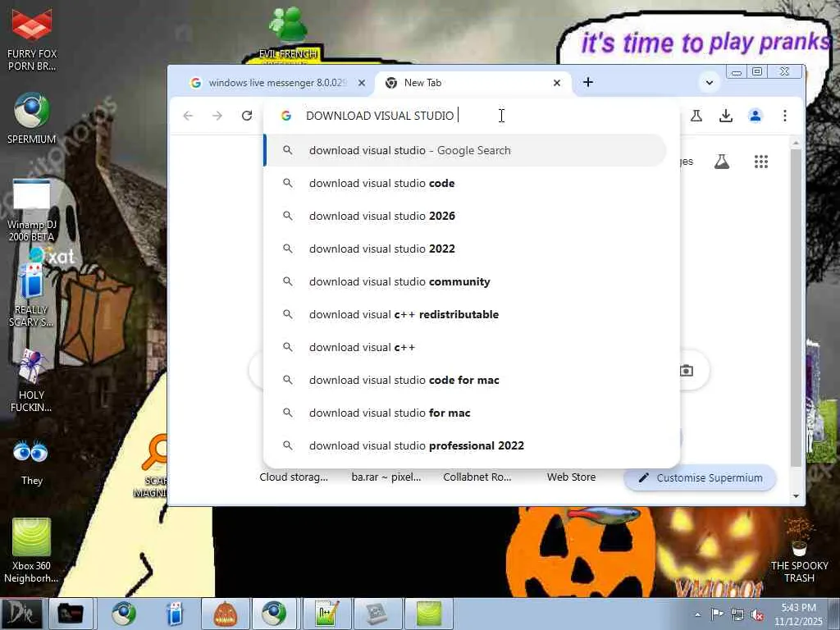The height and width of the screenshot is (630, 840).
Task: Open the Notepad++ taskbar icon
Action: pos(326,614)
